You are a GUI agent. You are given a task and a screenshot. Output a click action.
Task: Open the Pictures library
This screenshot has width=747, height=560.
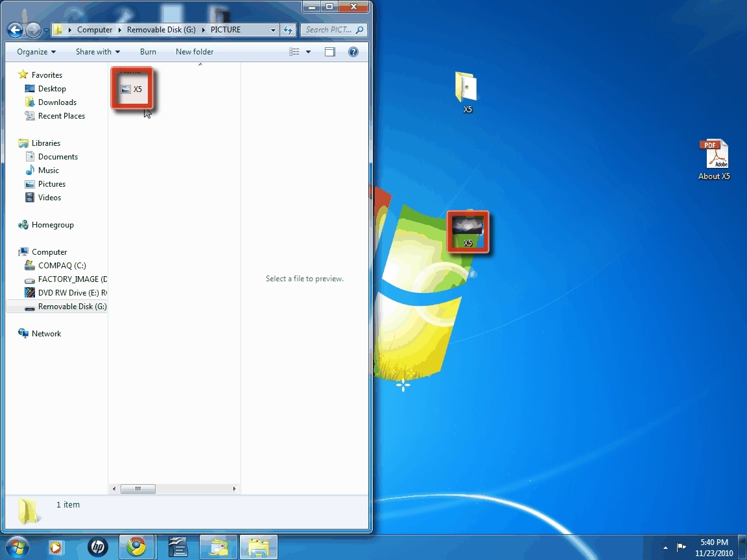click(x=52, y=184)
